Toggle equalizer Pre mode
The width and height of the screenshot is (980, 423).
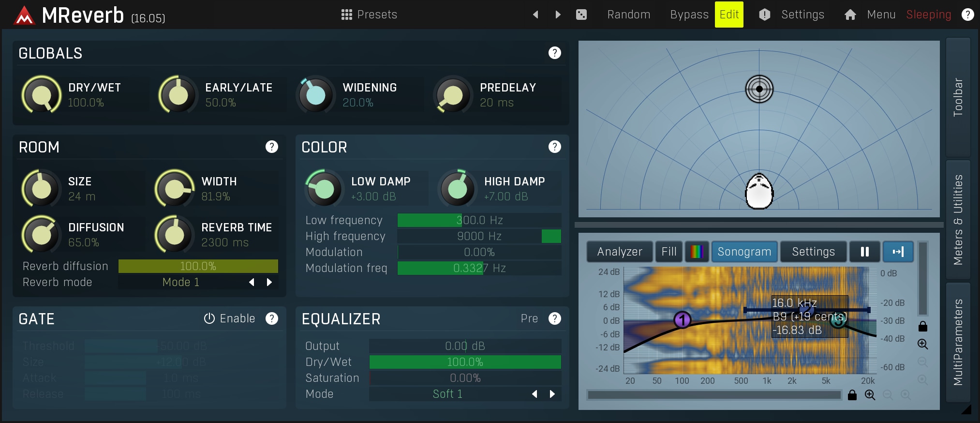coord(529,318)
